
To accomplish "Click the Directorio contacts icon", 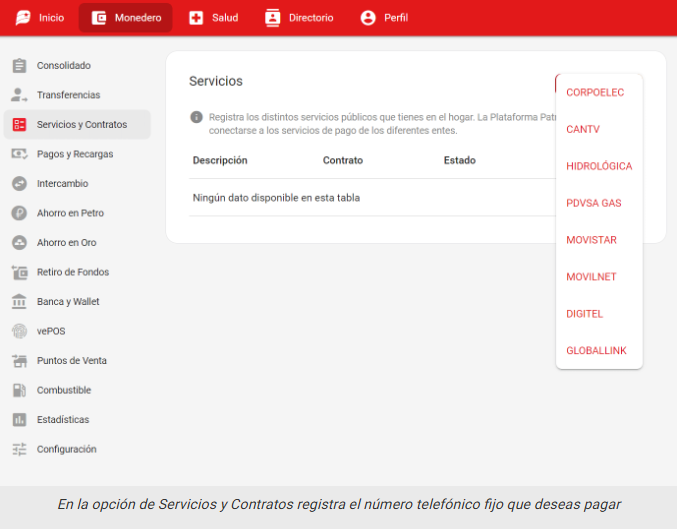I will (272, 18).
